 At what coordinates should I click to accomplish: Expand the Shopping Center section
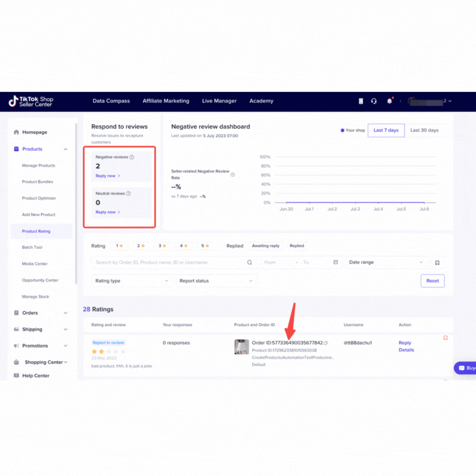click(x=66, y=362)
